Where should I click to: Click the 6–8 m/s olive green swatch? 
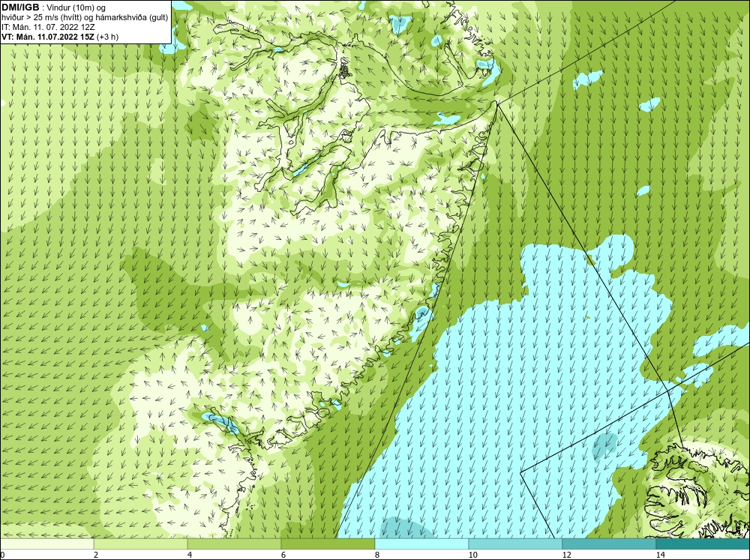[328, 544]
